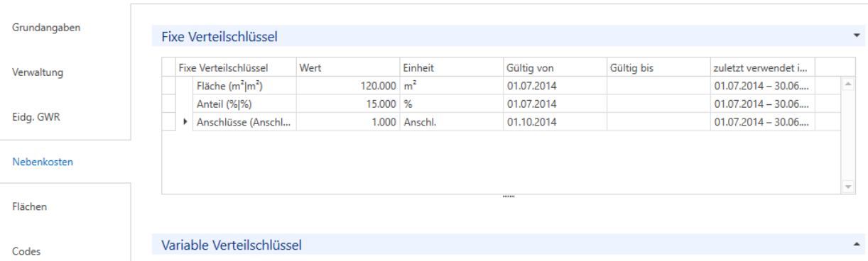Image resolution: width=868 pixels, height=261 pixels.
Task: Select the Anschlüsse row name cell
Action: pyautogui.click(x=244, y=121)
